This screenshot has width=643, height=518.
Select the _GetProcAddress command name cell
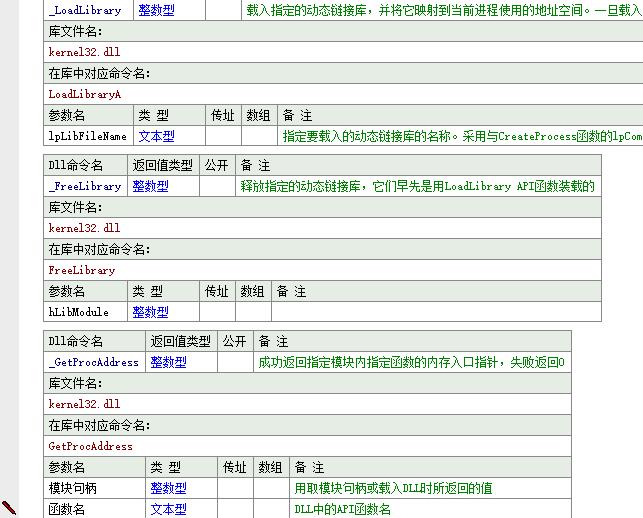point(94,362)
